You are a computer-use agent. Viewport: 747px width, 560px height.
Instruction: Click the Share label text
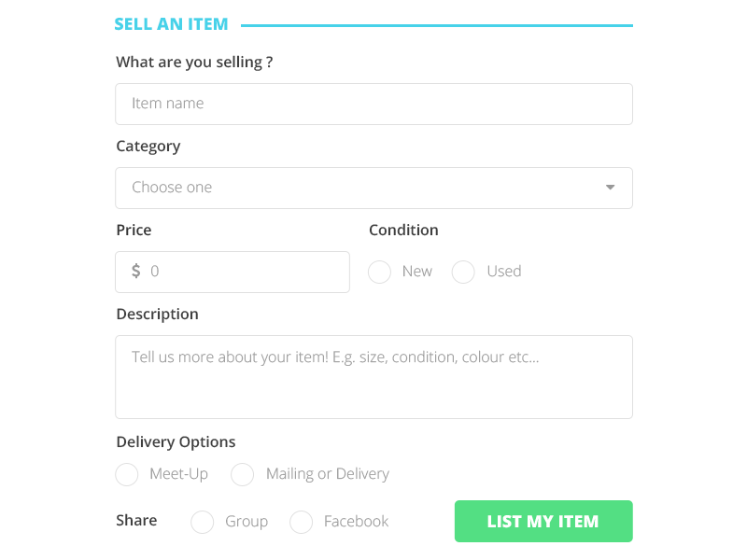tap(136, 520)
